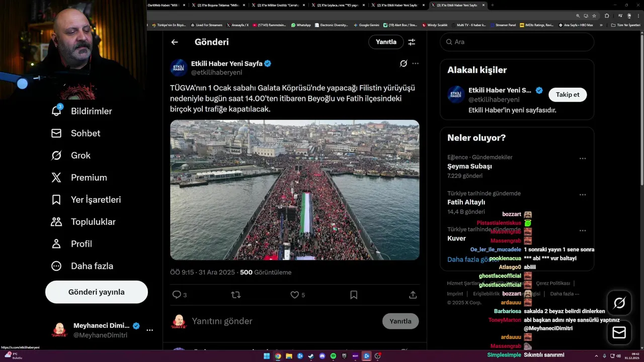Click the Grok icon on the post header
Image resolution: width=644 pixels, height=362 pixels.
tap(403, 63)
